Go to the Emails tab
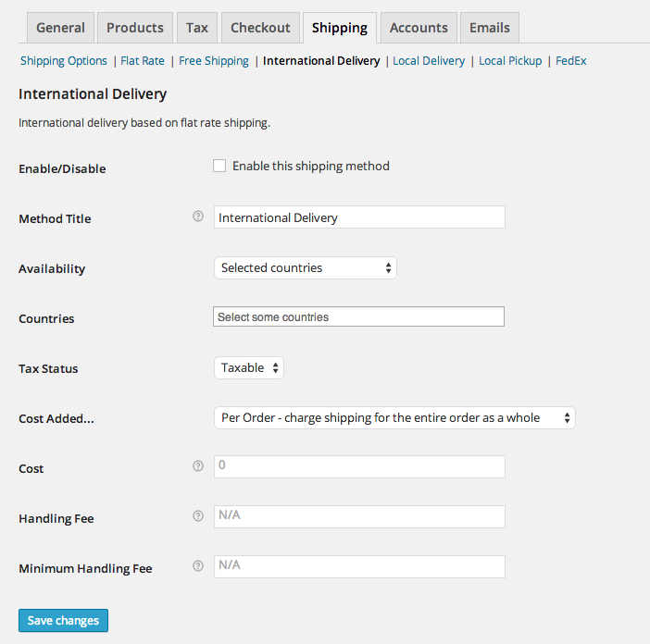 [x=490, y=28]
